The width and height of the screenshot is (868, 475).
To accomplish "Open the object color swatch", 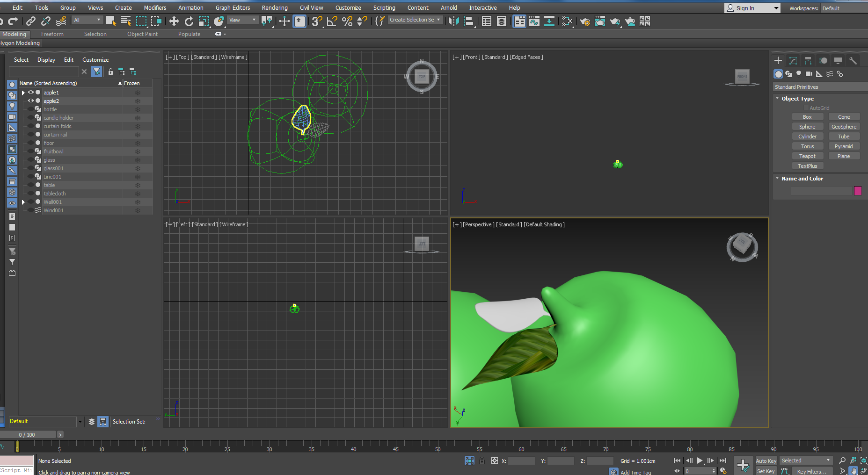I will 858,191.
